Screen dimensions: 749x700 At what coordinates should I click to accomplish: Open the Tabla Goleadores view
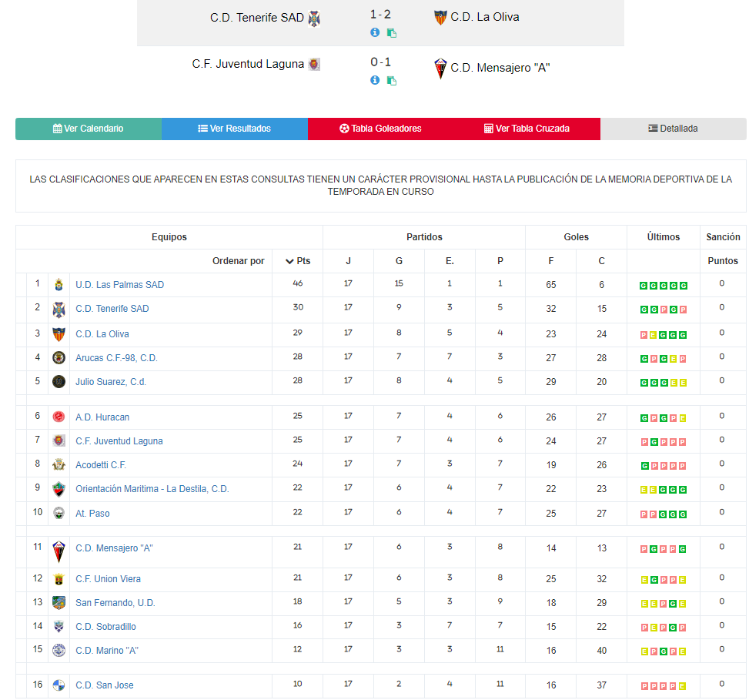(381, 129)
